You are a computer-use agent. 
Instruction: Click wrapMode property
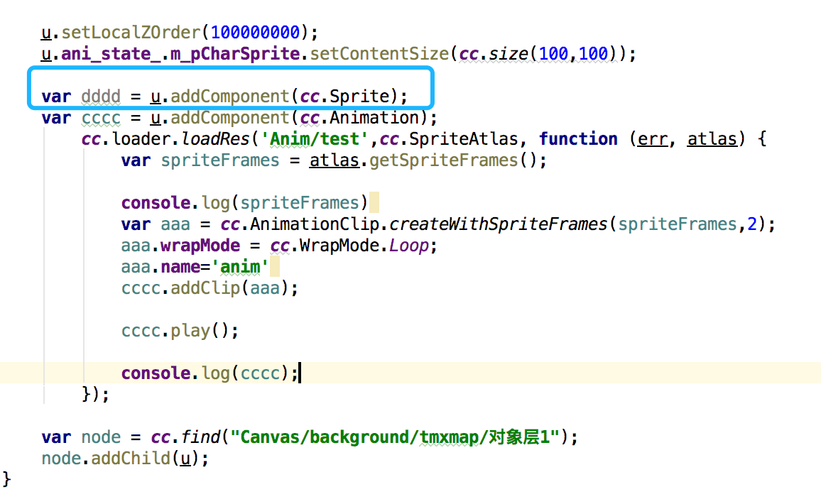(x=200, y=246)
